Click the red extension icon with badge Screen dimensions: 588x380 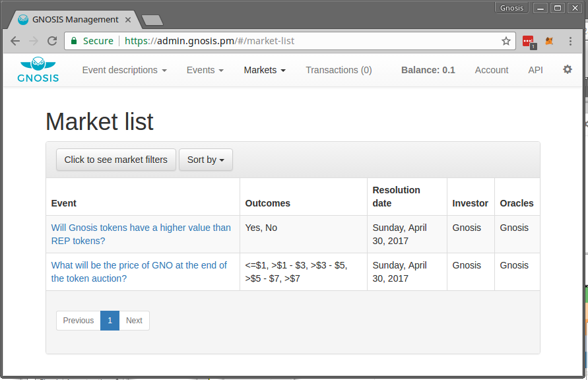pos(529,41)
